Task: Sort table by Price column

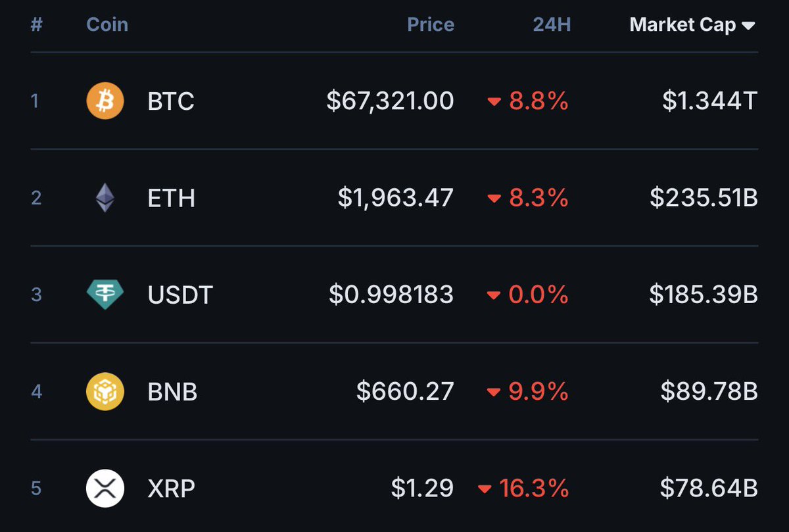Action: point(431,25)
